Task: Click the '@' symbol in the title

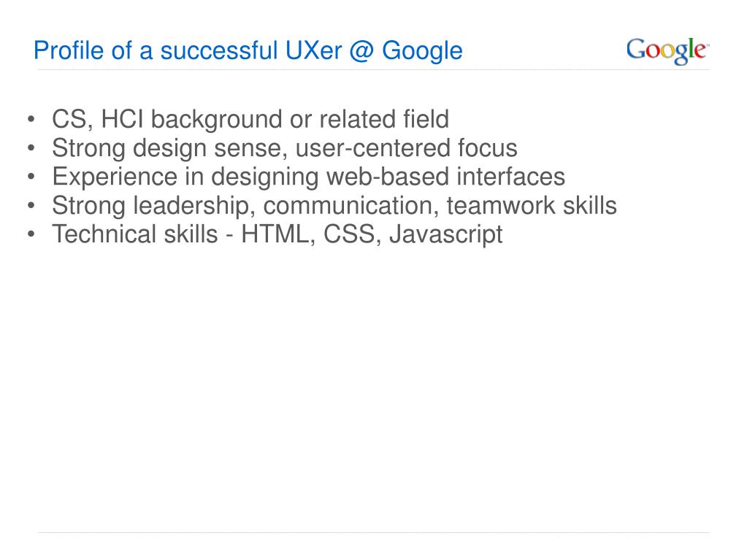Action: [362, 51]
